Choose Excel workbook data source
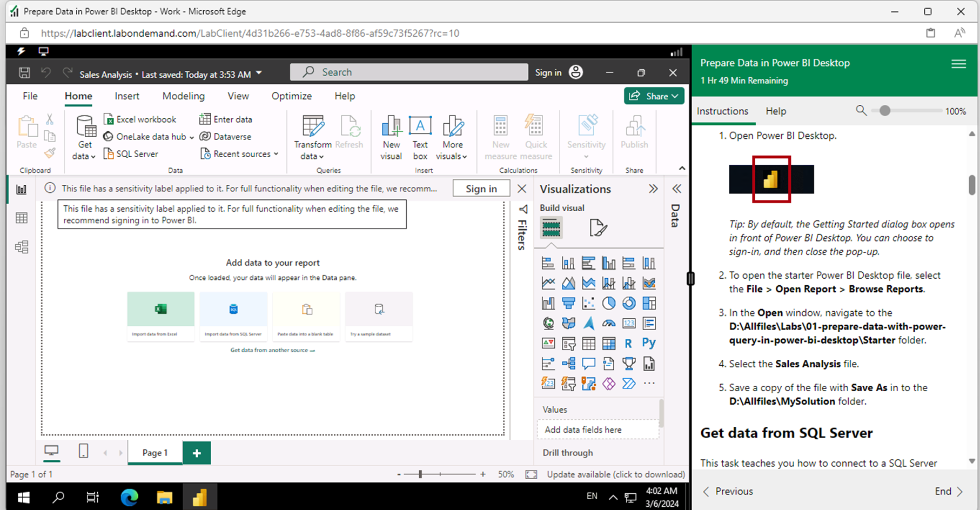 click(140, 119)
